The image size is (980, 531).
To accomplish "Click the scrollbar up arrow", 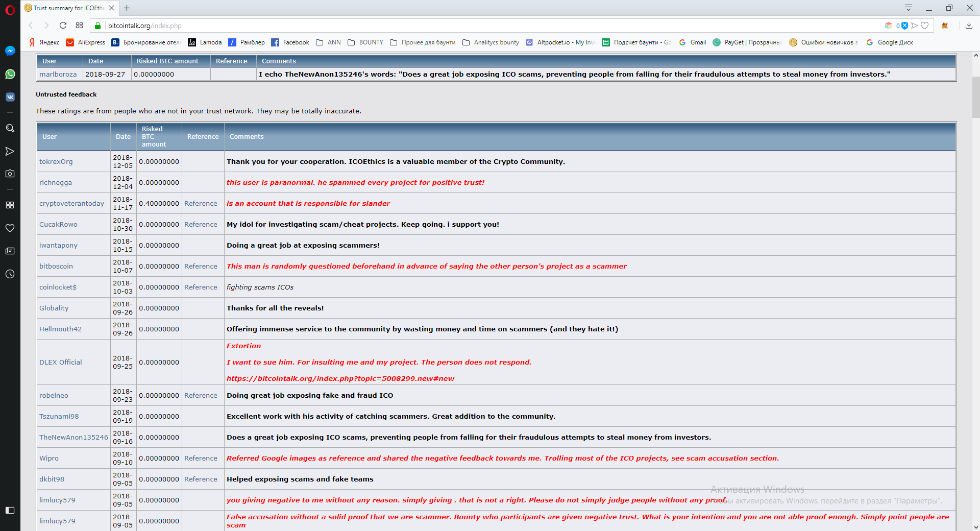I will [975, 55].
